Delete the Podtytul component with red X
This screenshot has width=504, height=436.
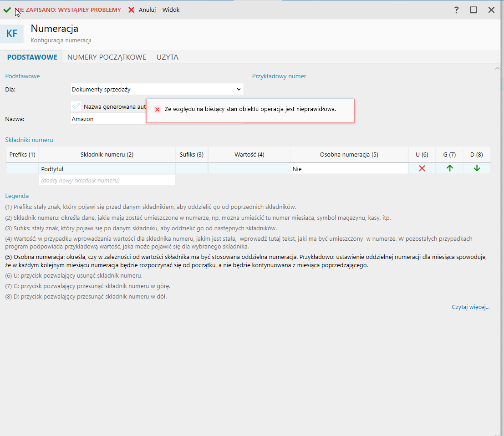pos(422,168)
